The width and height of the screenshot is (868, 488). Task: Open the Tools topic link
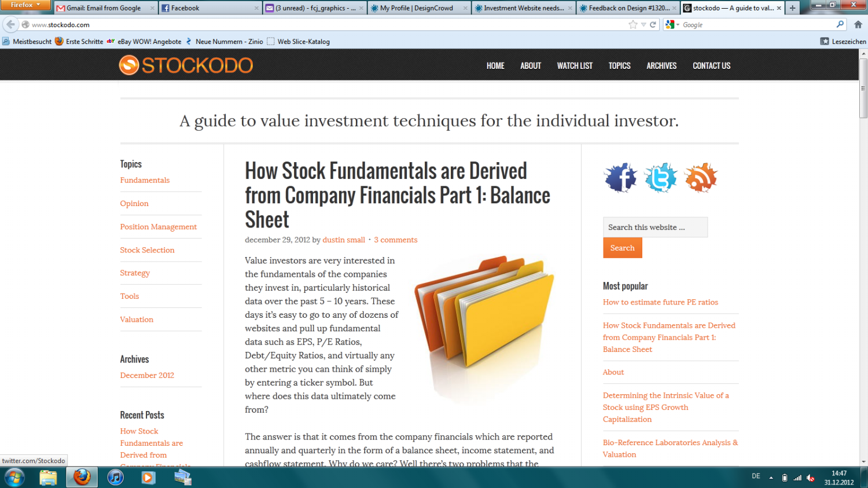point(130,296)
